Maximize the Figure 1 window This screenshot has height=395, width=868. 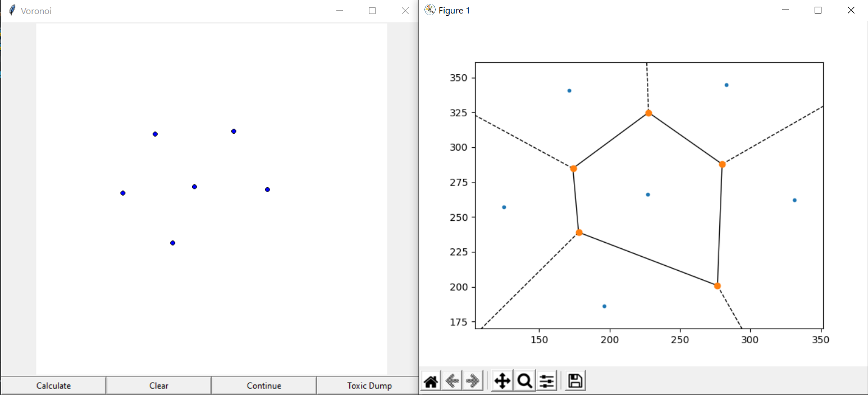click(818, 10)
